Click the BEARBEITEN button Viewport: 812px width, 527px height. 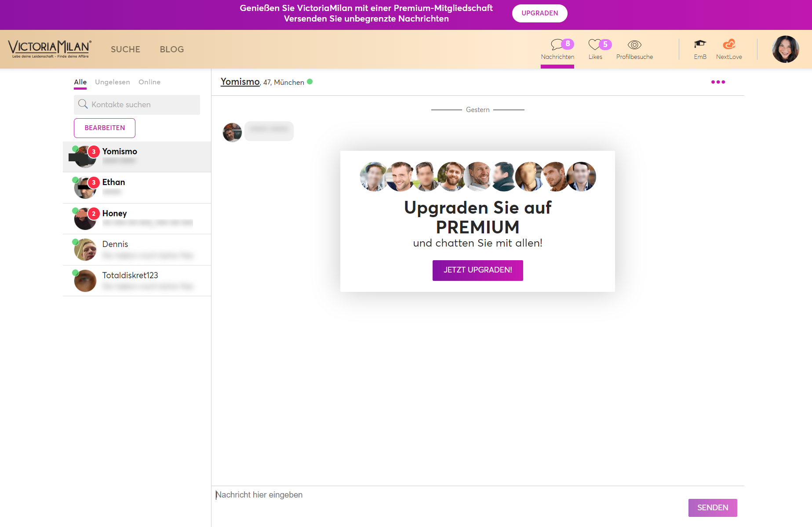click(105, 128)
